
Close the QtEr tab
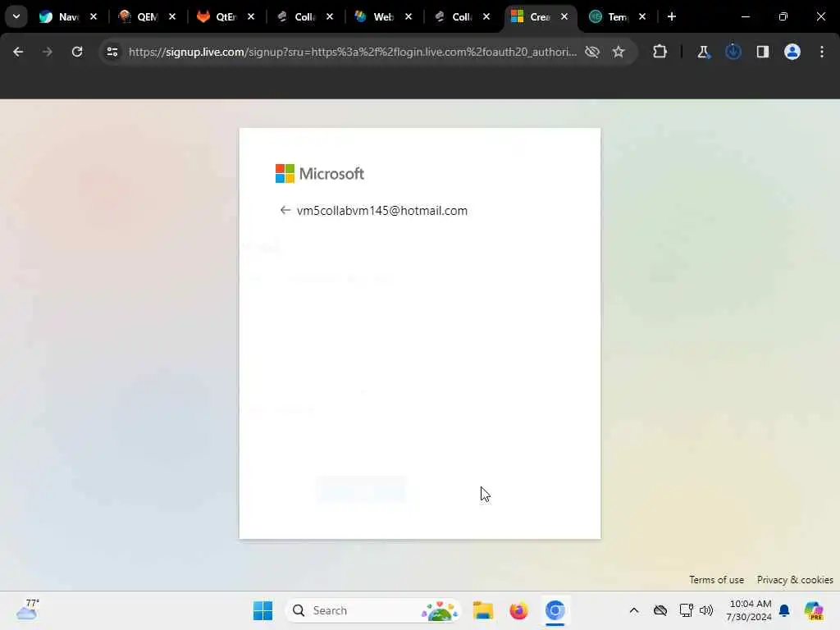click(251, 16)
